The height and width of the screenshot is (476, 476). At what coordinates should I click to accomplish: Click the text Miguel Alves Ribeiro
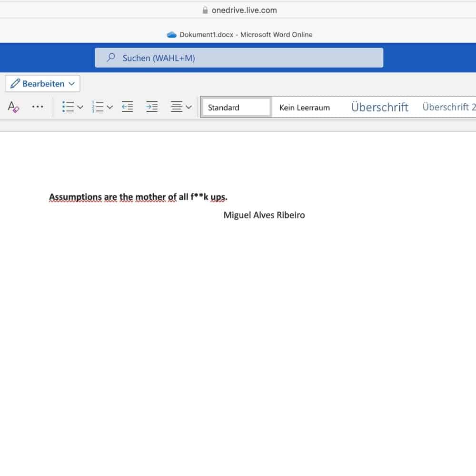264,215
